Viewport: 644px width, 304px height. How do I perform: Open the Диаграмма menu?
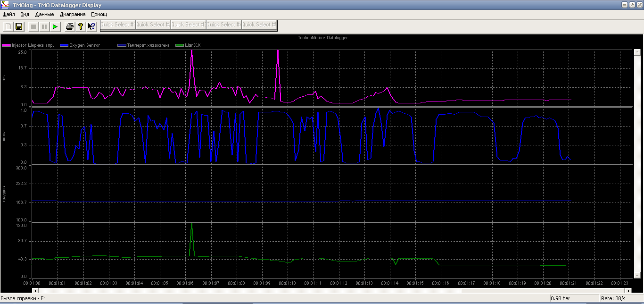click(72, 14)
